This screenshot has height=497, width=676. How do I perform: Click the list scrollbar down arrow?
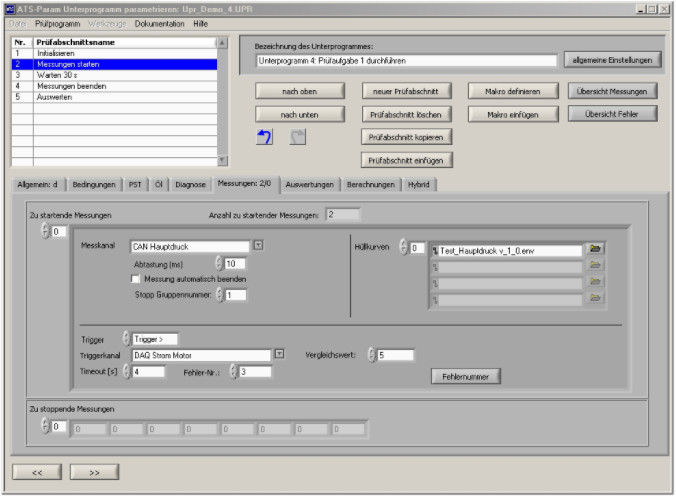pos(222,160)
